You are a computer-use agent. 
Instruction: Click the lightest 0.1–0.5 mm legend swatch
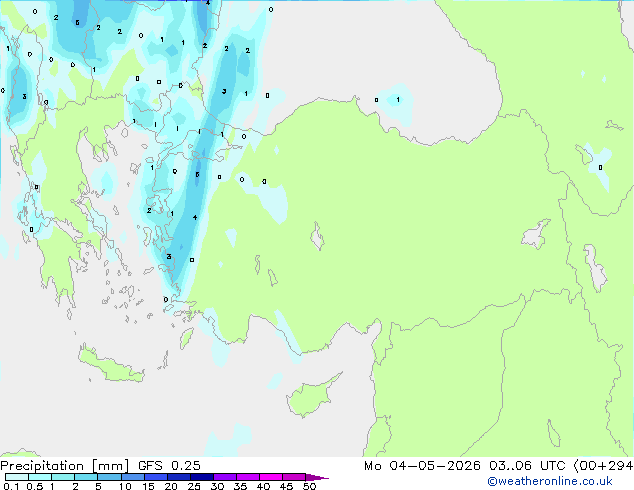click(17, 477)
